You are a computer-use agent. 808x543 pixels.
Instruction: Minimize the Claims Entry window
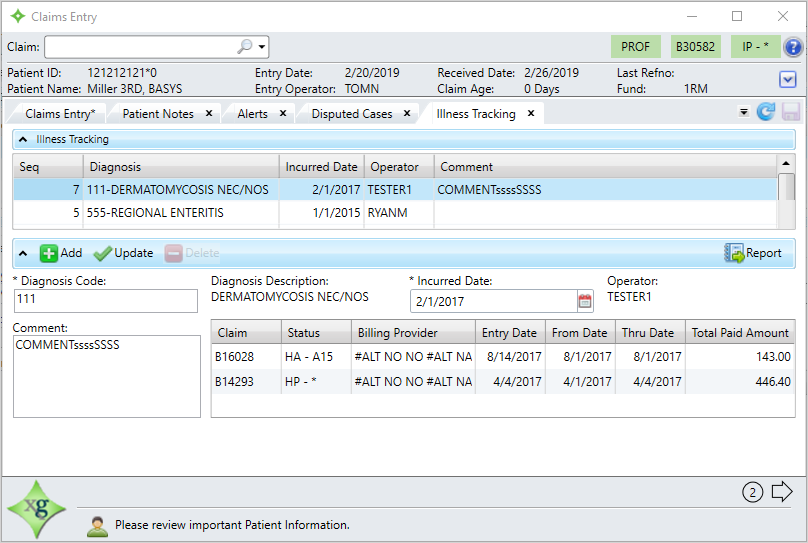click(692, 16)
